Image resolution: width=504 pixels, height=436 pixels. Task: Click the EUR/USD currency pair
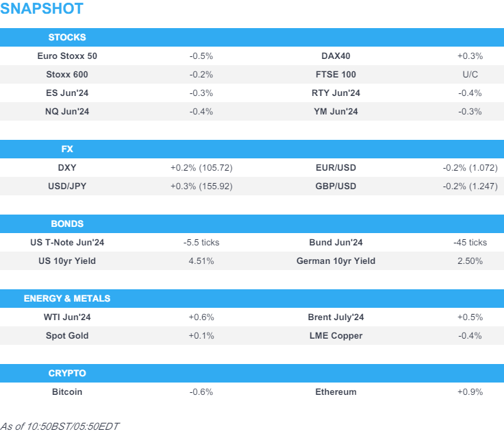(x=336, y=168)
